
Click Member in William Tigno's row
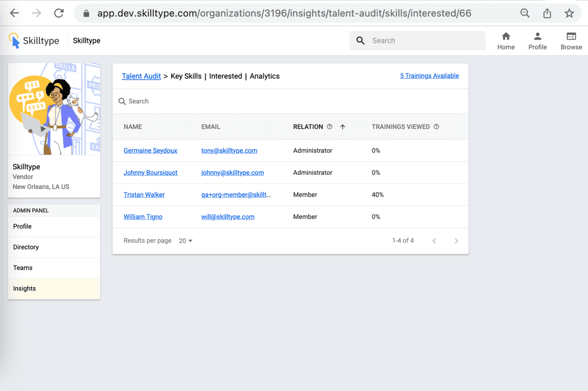point(305,217)
